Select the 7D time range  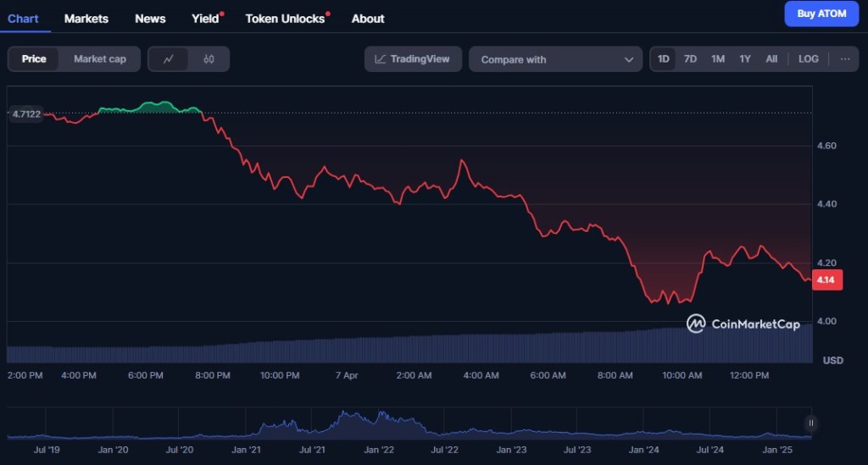690,59
